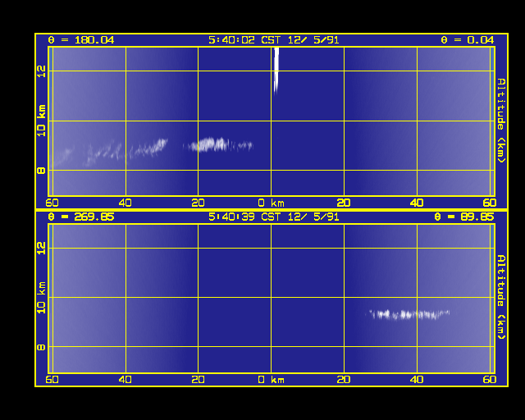Click the θ = 89.85 label in bottom panel
Viewport: 525px width, 420px height.
point(463,217)
